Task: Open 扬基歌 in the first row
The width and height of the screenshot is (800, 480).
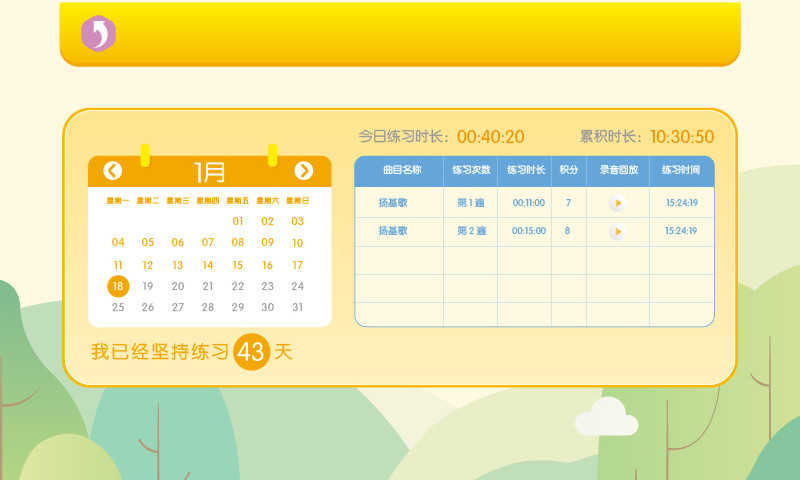Action: (x=392, y=203)
